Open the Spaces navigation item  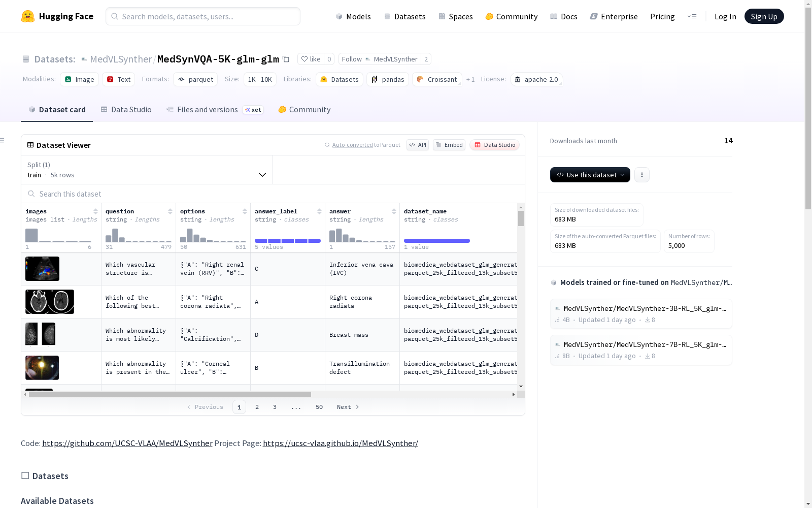(456, 16)
